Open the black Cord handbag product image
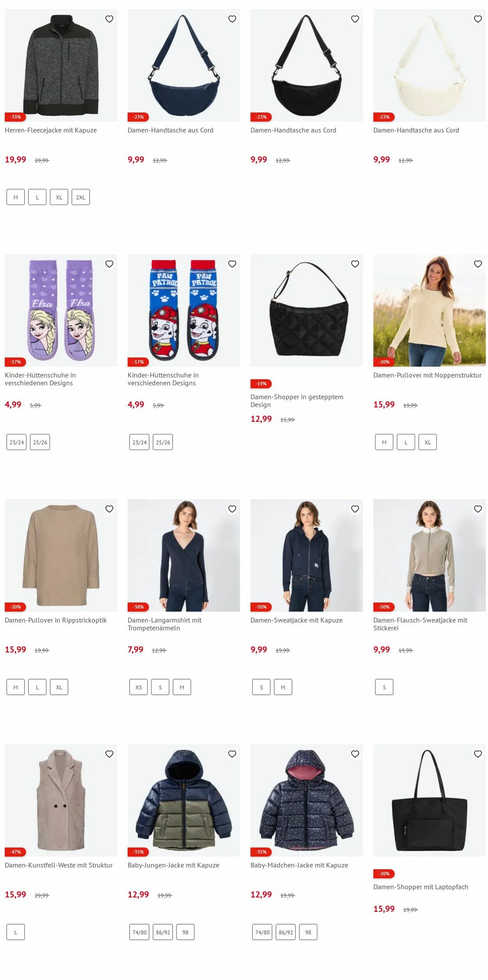 306,65
